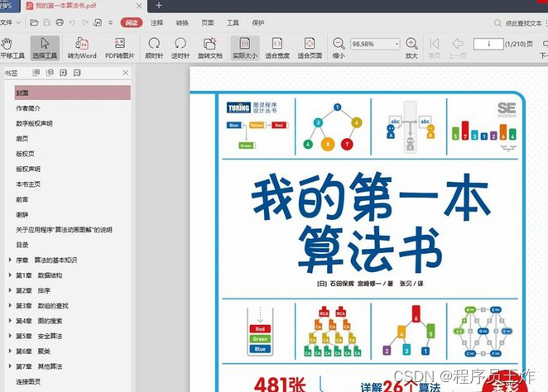
Task: Jump to the 前言 bookmark
Action: click(x=22, y=199)
